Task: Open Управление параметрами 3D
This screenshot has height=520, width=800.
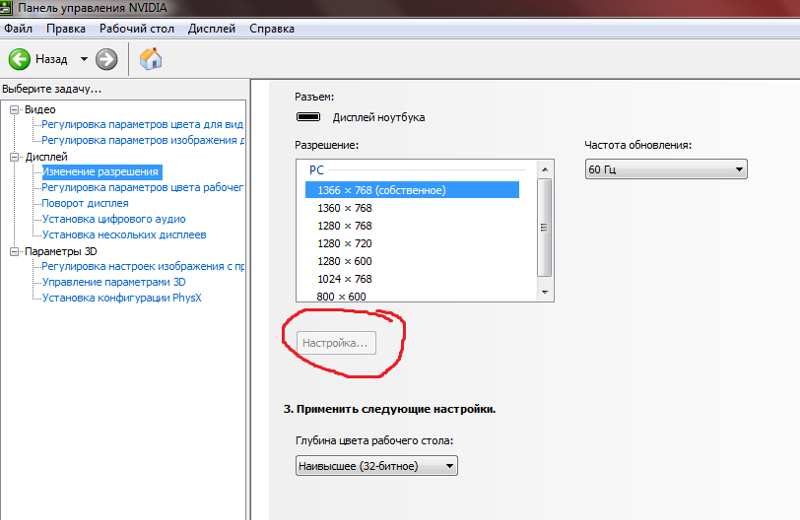Action: tap(113, 282)
